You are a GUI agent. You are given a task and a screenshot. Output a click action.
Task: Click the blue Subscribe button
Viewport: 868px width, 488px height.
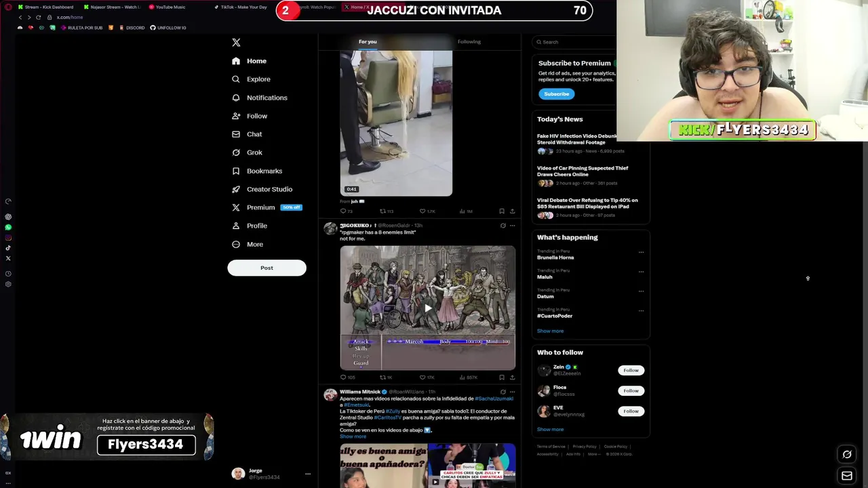(x=556, y=94)
